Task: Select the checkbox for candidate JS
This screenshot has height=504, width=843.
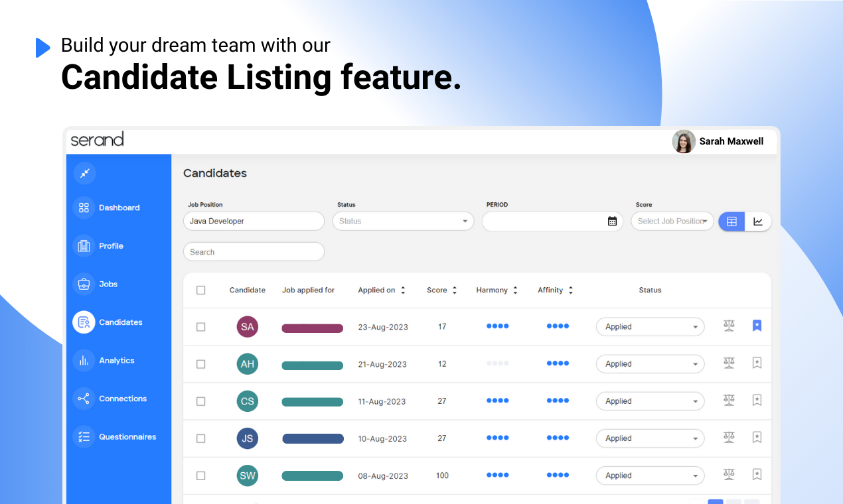Action: pyautogui.click(x=201, y=438)
